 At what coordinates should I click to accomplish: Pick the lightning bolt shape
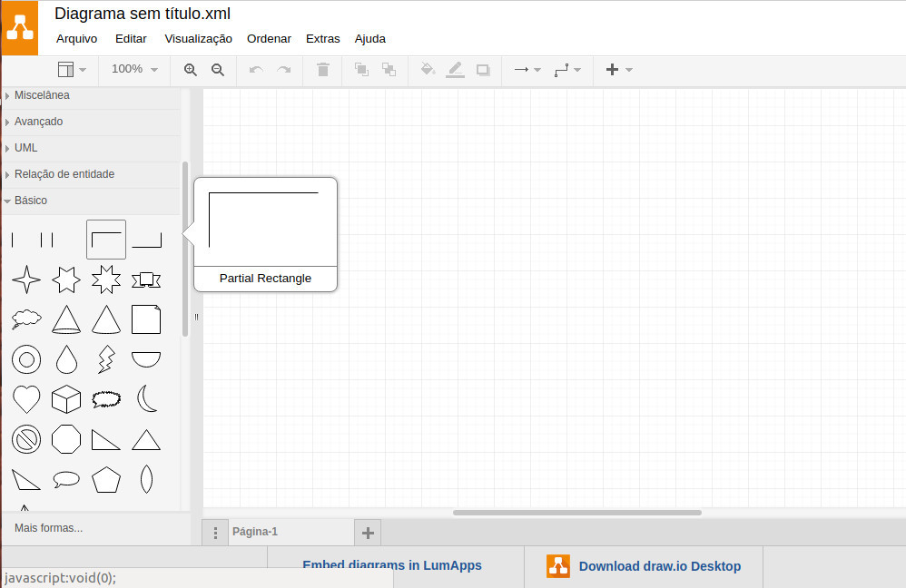106,360
